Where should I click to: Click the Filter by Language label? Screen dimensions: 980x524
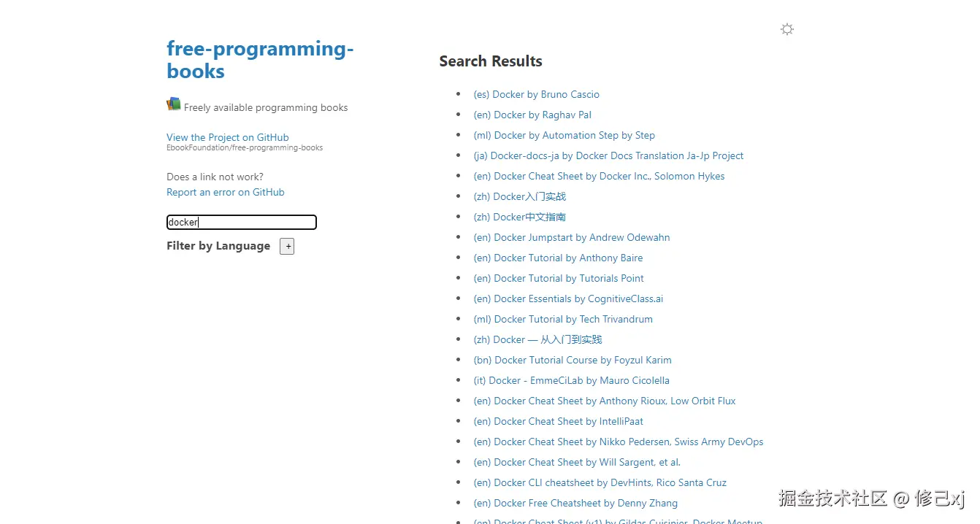pyautogui.click(x=218, y=246)
